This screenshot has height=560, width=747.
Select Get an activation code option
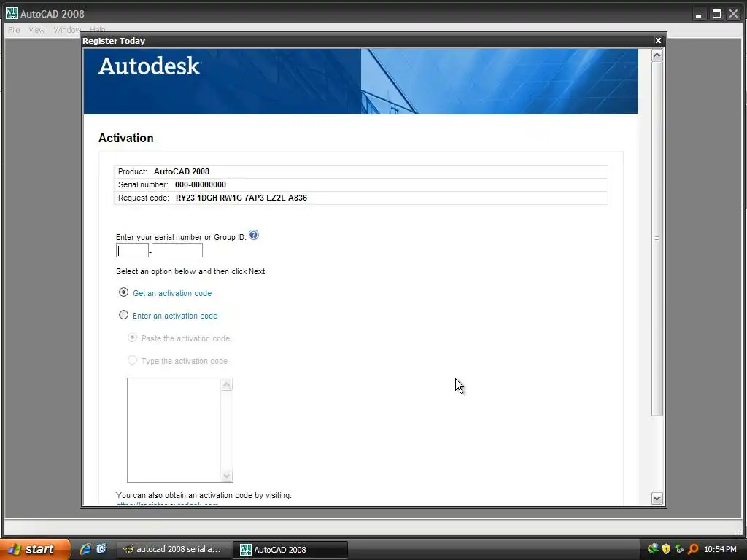click(x=123, y=292)
